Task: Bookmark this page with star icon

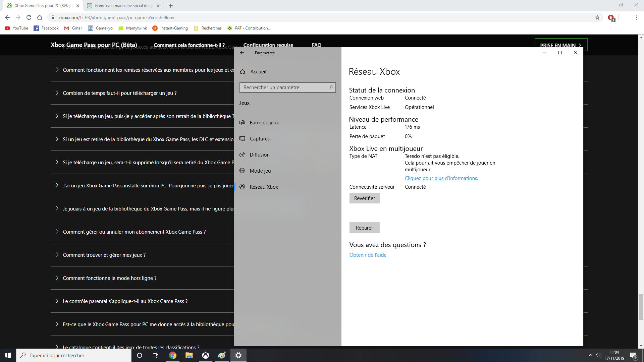Action: (x=597, y=17)
